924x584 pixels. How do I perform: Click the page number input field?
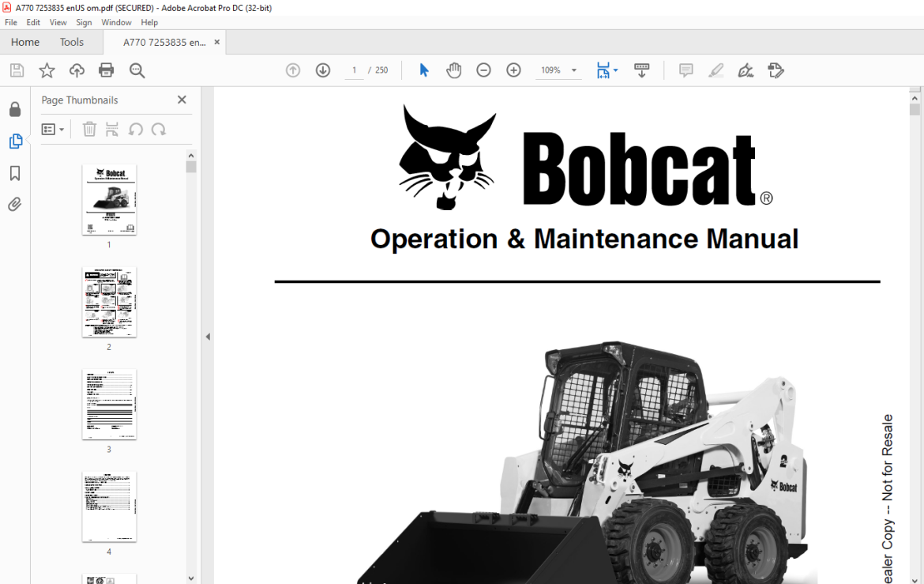click(x=354, y=70)
